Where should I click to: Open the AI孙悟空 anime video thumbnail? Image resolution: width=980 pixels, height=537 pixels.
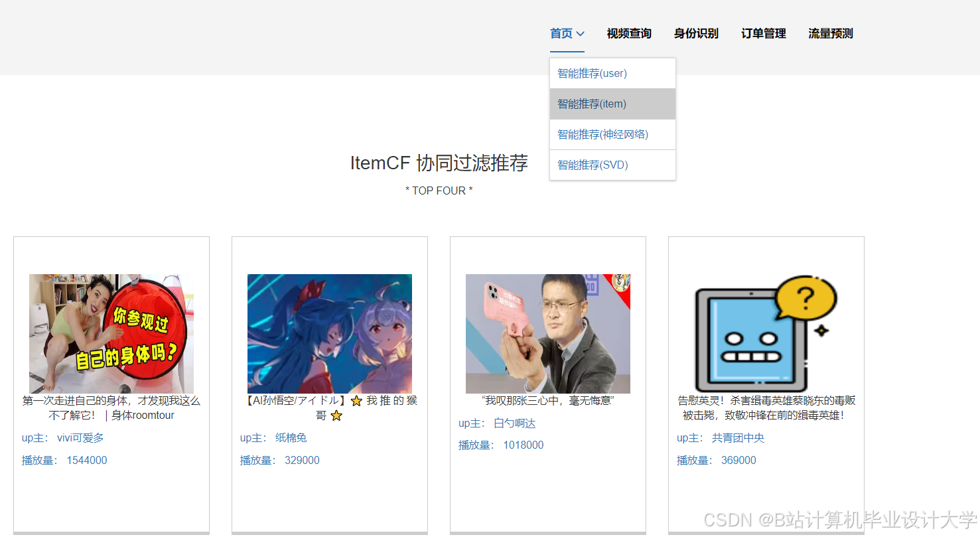click(330, 334)
